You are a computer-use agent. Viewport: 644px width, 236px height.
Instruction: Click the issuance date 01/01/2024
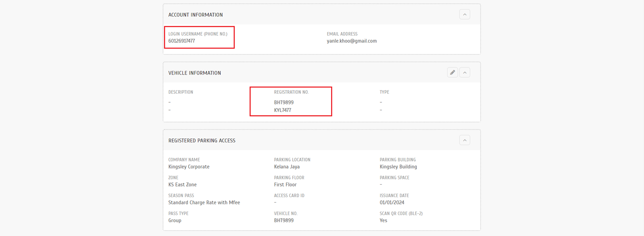[392, 203]
